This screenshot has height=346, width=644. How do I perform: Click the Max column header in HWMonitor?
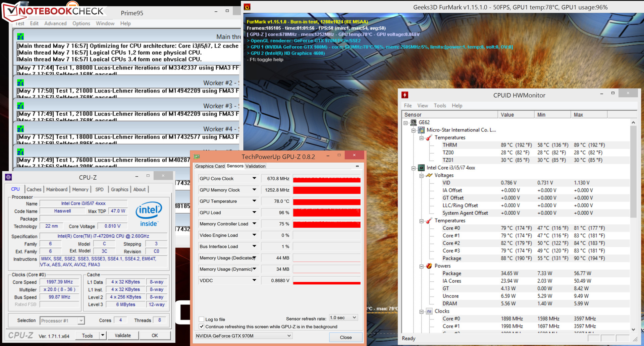tap(589, 115)
